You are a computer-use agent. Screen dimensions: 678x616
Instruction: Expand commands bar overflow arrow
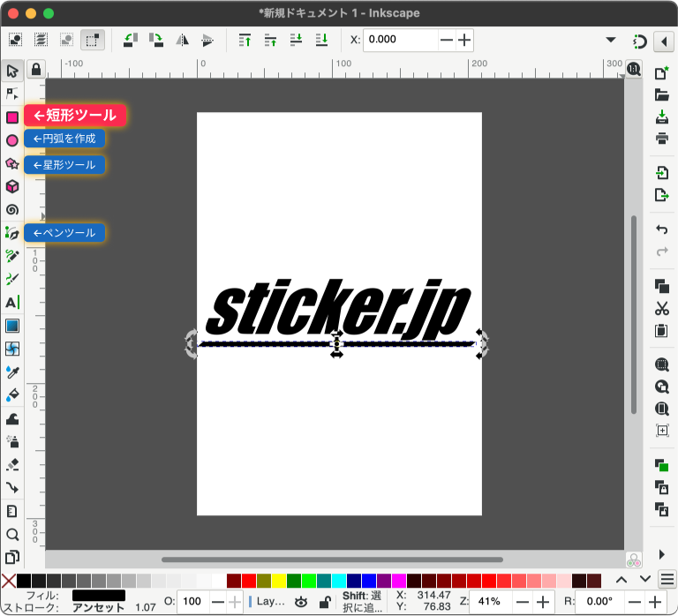coord(661,554)
